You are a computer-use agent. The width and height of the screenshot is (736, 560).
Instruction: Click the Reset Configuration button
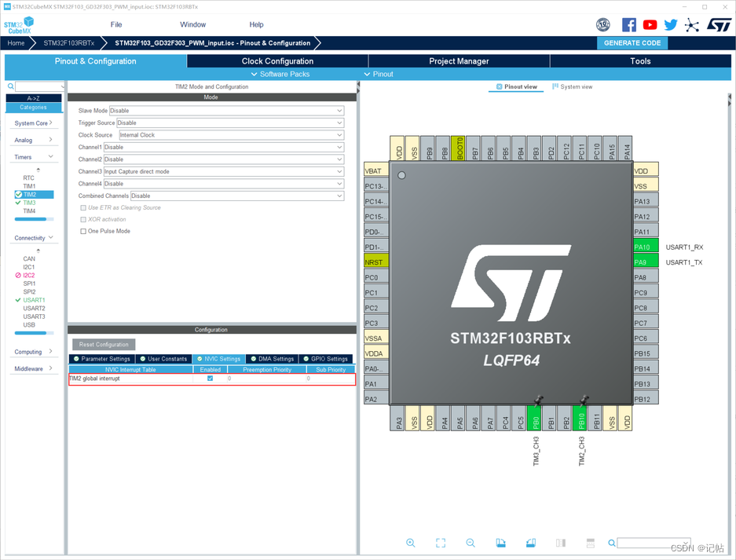tap(105, 344)
